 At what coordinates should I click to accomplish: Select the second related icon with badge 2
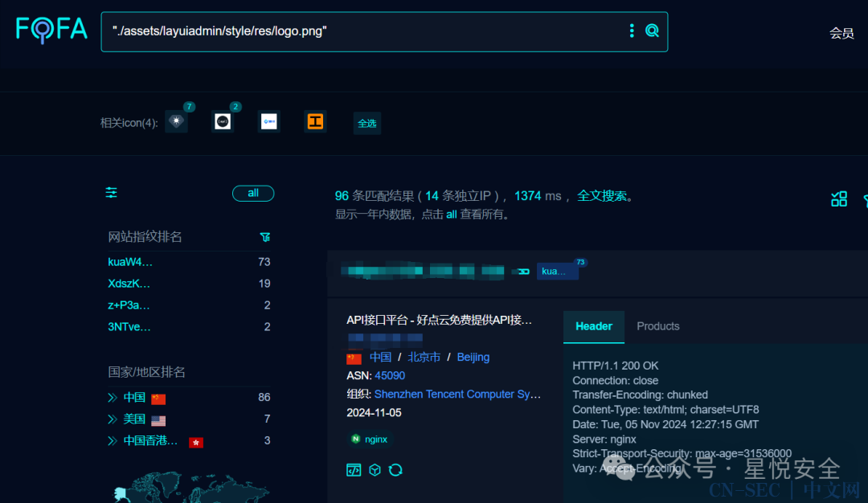[x=223, y=121]
